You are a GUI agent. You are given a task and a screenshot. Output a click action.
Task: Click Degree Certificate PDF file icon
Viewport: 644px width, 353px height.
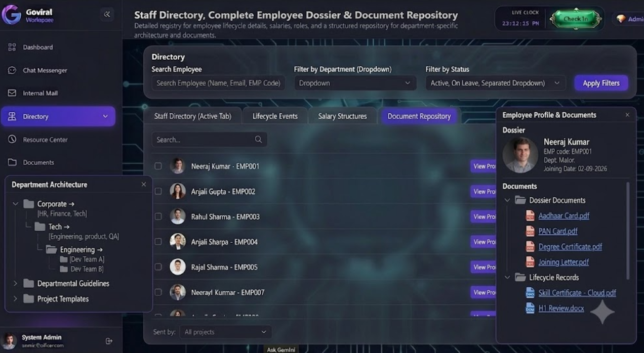(x=530, y=247)
